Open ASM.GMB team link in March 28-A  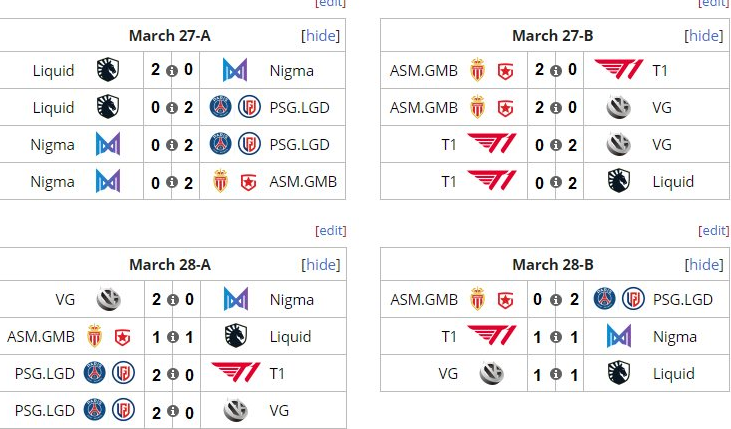pyautogui.click(x=41, y=337)
